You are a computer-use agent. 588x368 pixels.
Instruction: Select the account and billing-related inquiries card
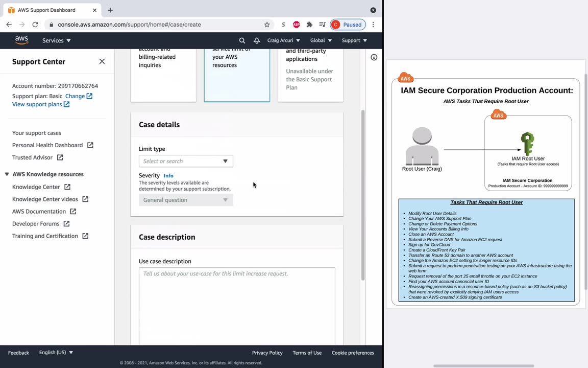pos(163,75)
